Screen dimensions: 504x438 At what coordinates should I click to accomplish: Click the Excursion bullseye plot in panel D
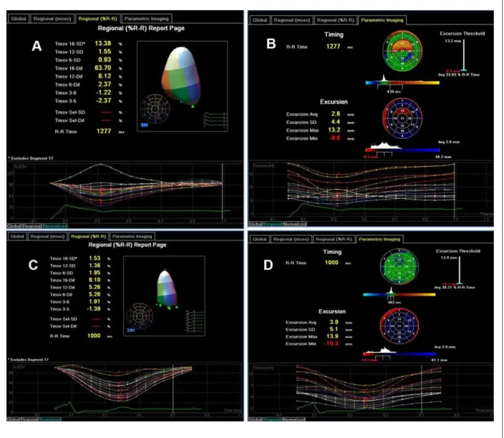click(x=399, y=326)
